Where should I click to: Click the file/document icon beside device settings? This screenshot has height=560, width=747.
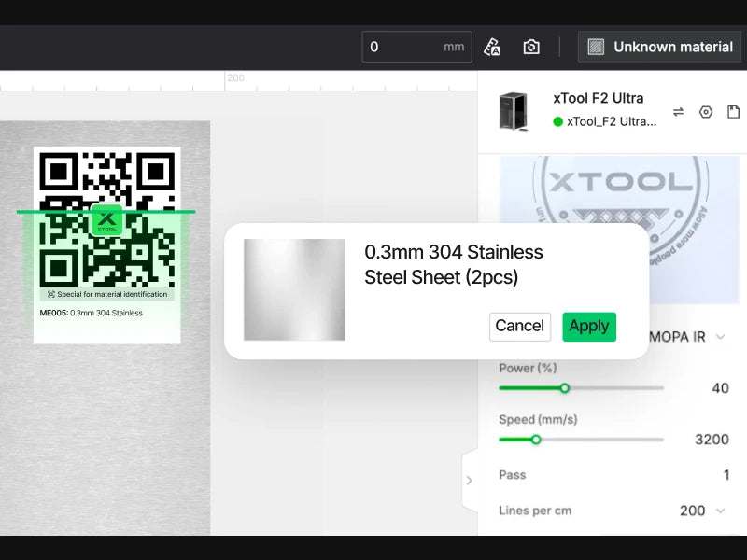click(733, 112)
